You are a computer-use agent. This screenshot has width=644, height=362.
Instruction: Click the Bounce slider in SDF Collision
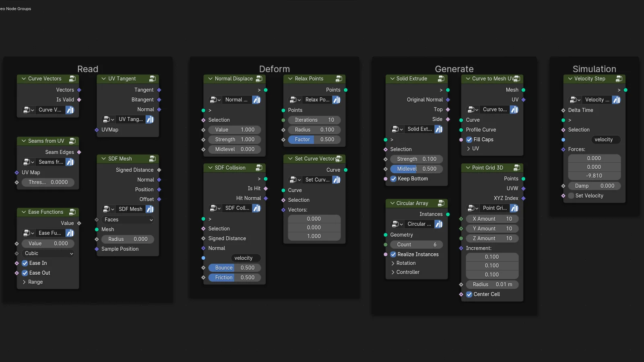pyautogui.click(x=235, y=268)
